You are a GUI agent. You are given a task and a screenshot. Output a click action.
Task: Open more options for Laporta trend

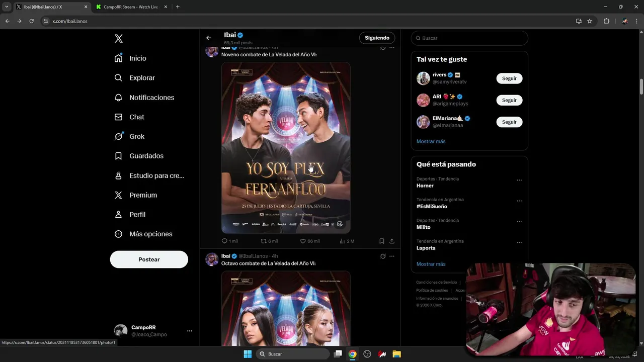coord(519,242)
